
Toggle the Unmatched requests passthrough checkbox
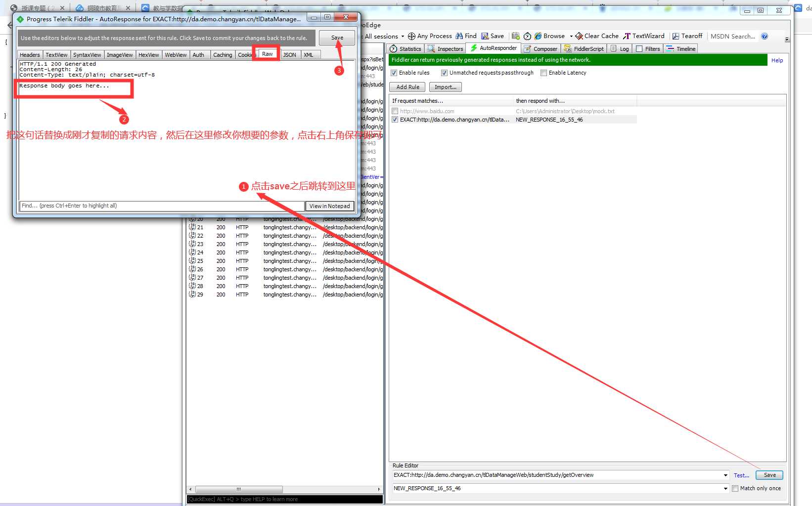point(444,73)
